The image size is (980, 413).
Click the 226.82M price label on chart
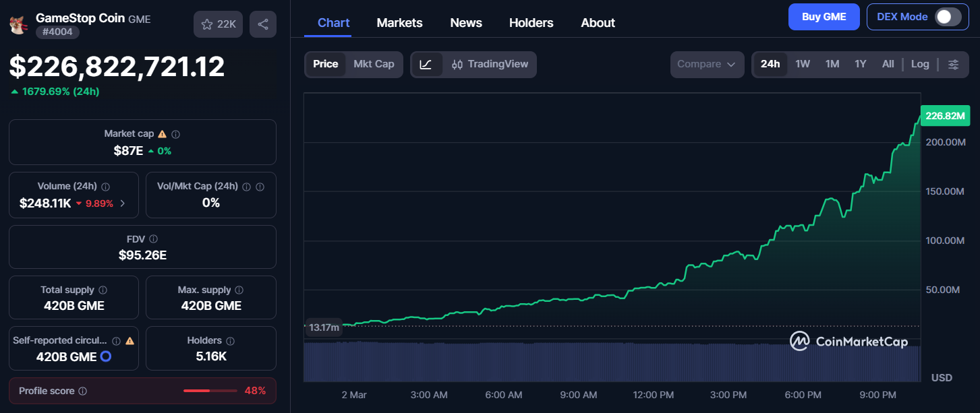tap(947, 116)
